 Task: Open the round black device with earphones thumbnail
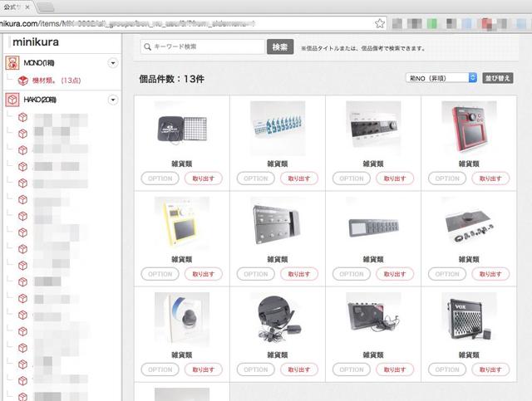tap(278, 320)
